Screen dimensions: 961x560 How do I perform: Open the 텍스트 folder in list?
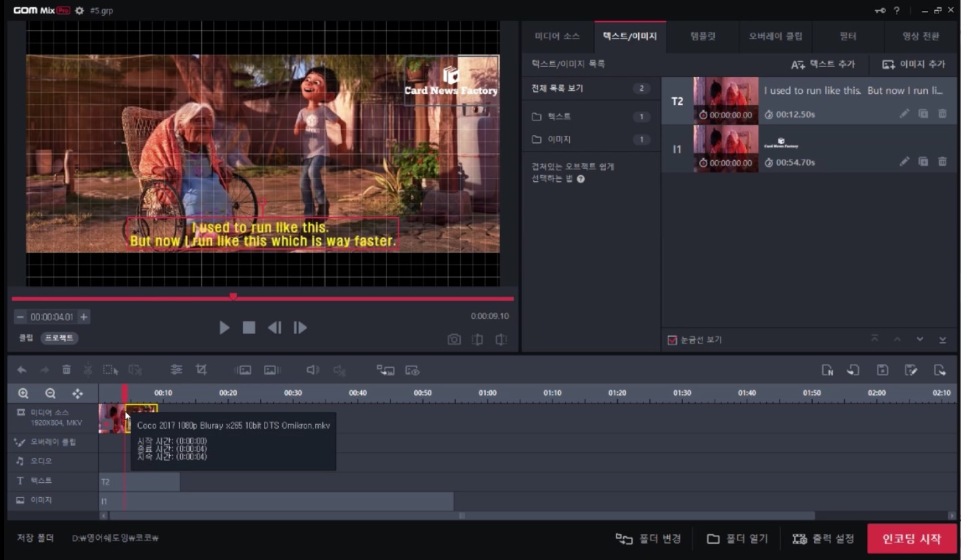pyautogui.click(x=591, y=117)
